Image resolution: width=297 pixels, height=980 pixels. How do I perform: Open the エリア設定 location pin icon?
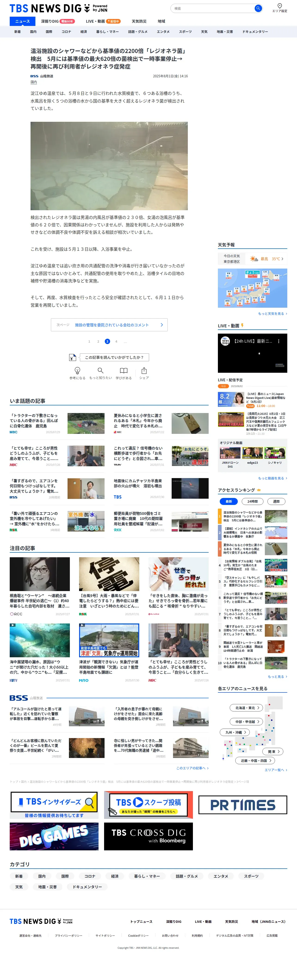(279, 6)
